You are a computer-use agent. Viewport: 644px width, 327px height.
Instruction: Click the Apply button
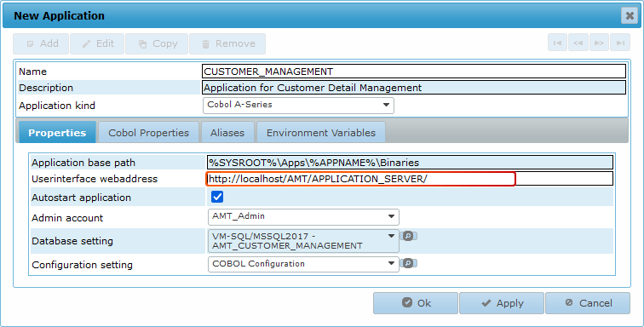click(x=502, y=303)
